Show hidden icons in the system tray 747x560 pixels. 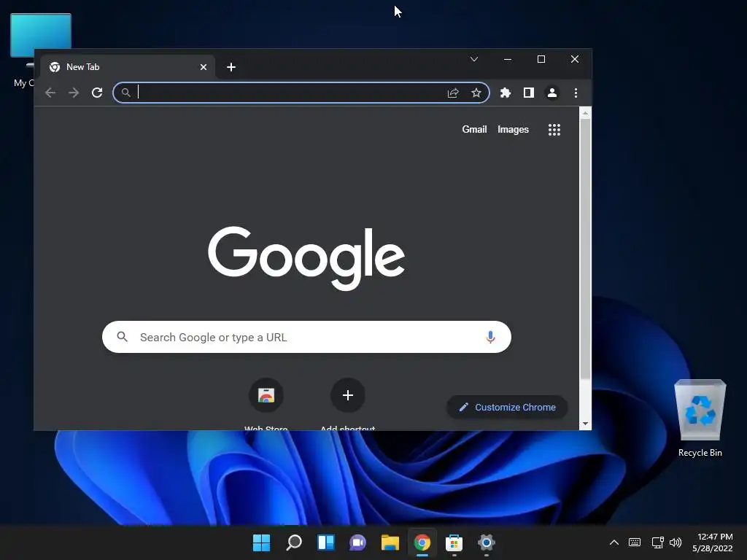(614, 542)
